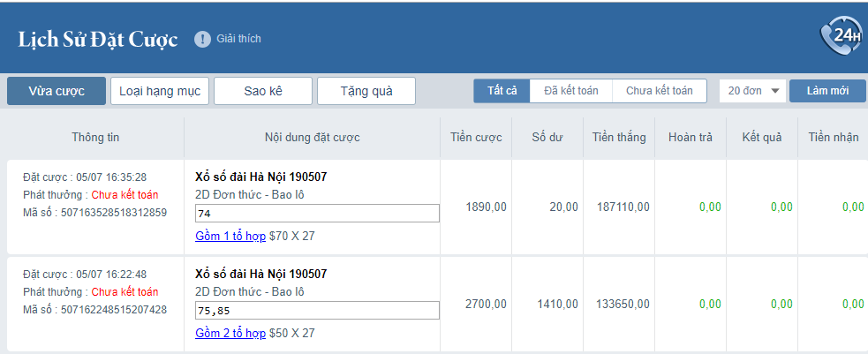Image resolution: width=868 pixels, height=354 pixels.
Task: Open the Vừa cược tab
Action: pos(56,91)
